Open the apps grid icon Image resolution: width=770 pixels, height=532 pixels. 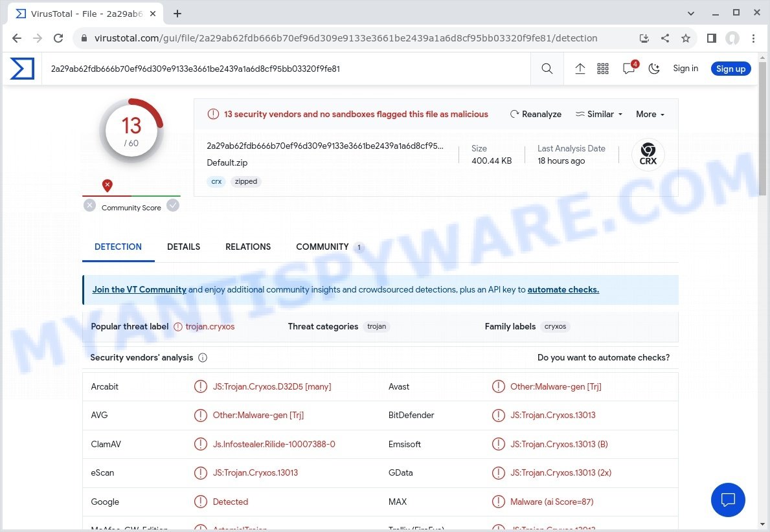(603, 69)
